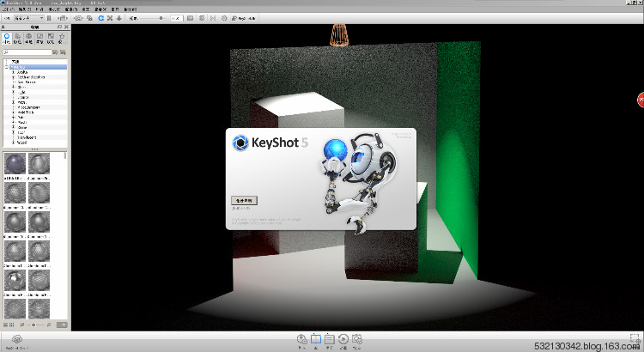
Task: Expand the Mold-Tech folder
Action: point(13,112)
